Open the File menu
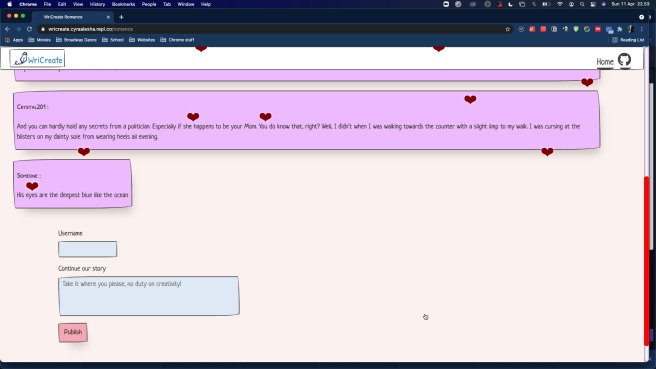The height and width of the screenshot is (369, 656). [47, 4]
